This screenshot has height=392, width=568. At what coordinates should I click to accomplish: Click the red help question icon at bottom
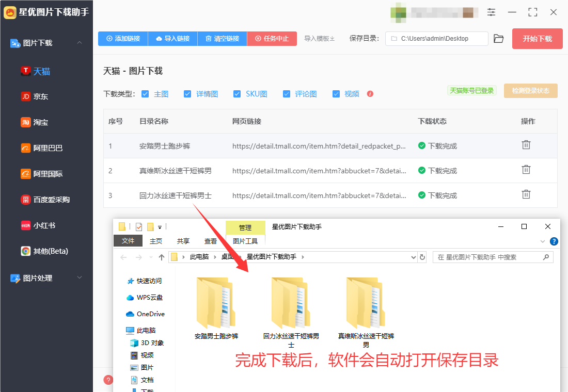click(108, 380)
